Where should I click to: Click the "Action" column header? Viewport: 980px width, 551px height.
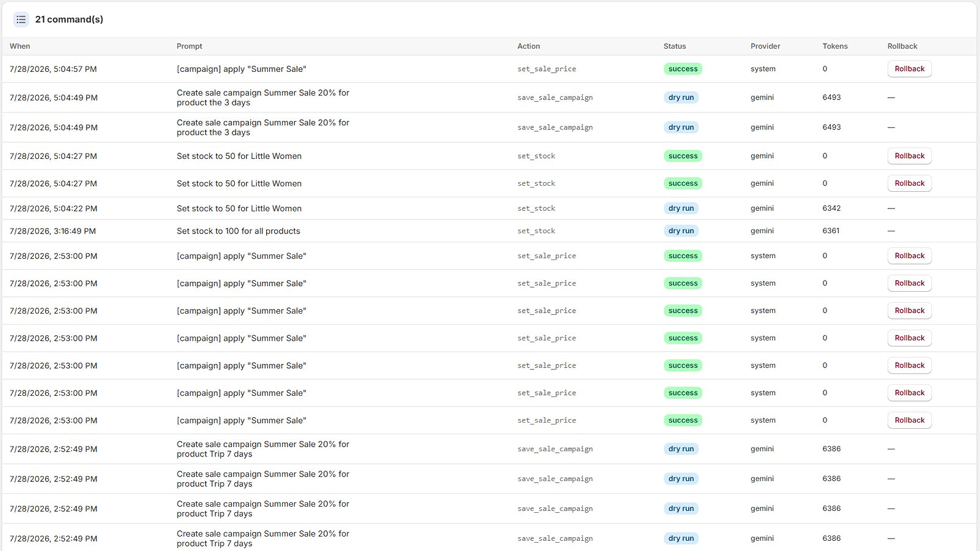529,46
